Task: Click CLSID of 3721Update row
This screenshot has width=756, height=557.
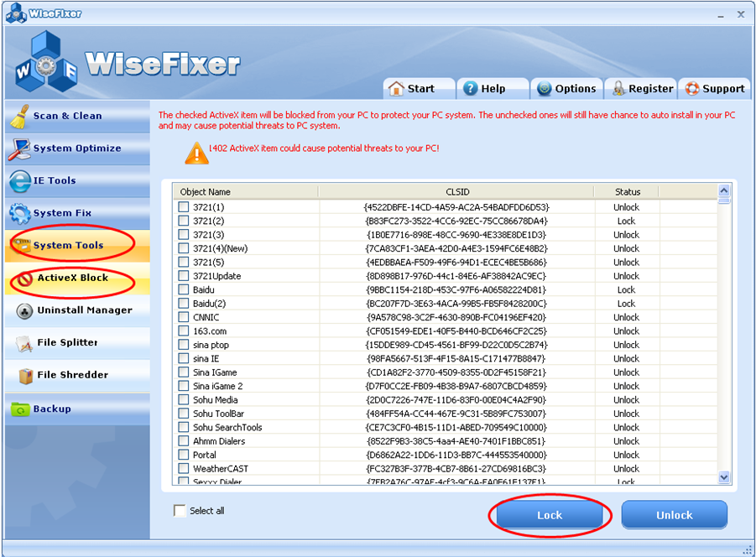Action: pyautogui.click(x=456, y=276)
